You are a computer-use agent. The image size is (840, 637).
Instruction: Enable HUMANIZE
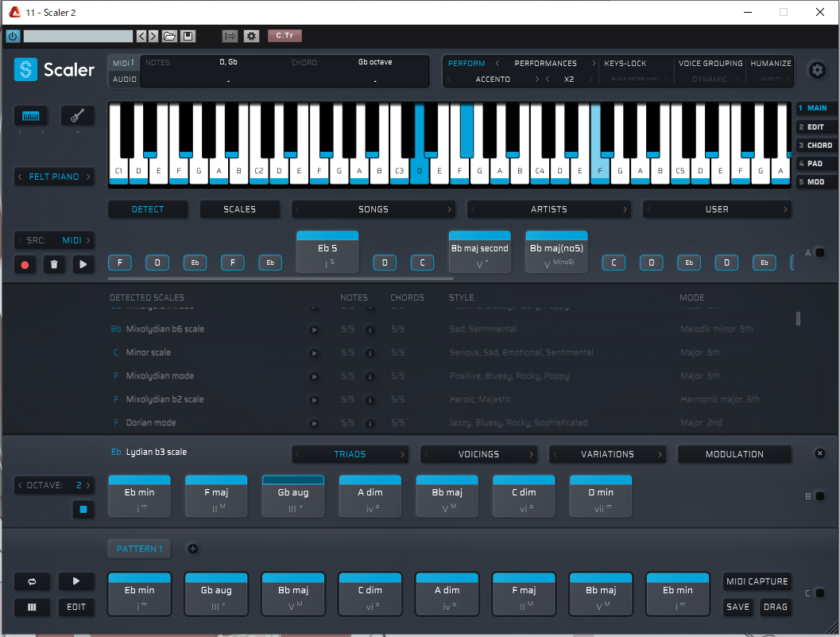pyautogui.click(x=771, y=64)
